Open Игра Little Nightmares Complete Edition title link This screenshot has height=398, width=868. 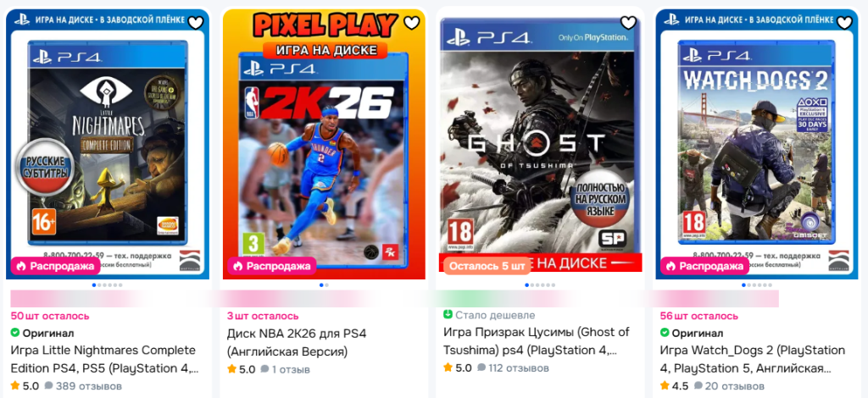(x=103, y=359)
